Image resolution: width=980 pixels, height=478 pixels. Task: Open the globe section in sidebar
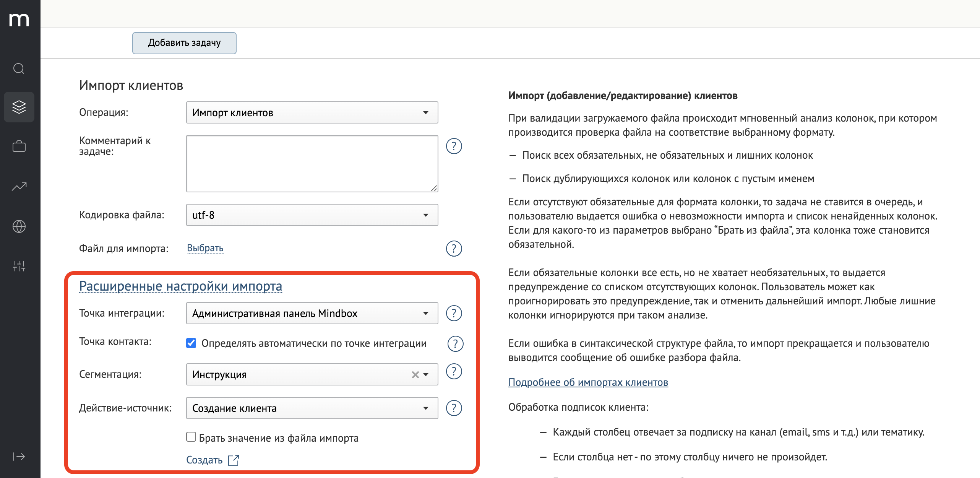pos(19,226)
